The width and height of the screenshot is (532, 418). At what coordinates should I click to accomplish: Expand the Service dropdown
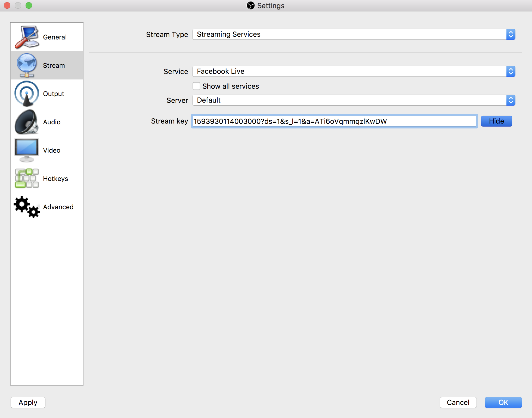(x=511, y=71)
